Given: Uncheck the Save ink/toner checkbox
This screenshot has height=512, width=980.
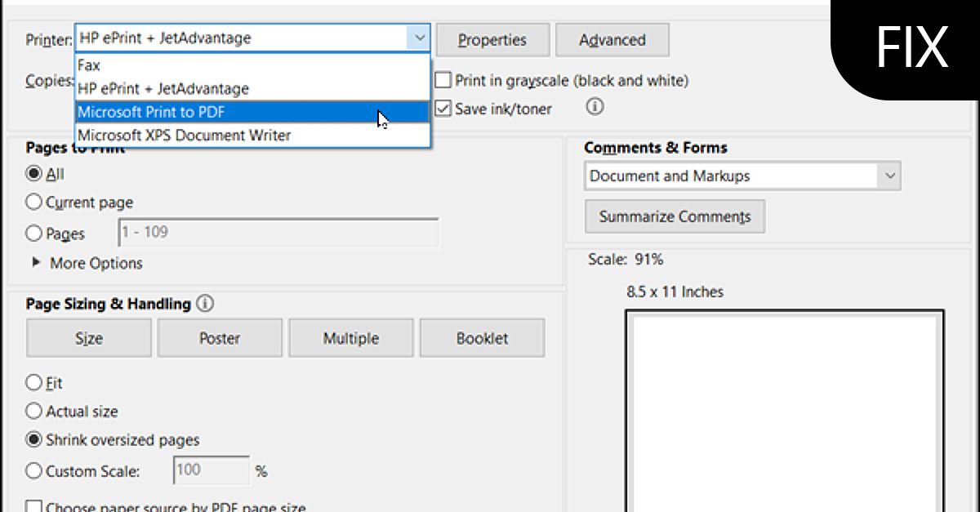Looking at the screenshot, I should (x=443, y=109).
